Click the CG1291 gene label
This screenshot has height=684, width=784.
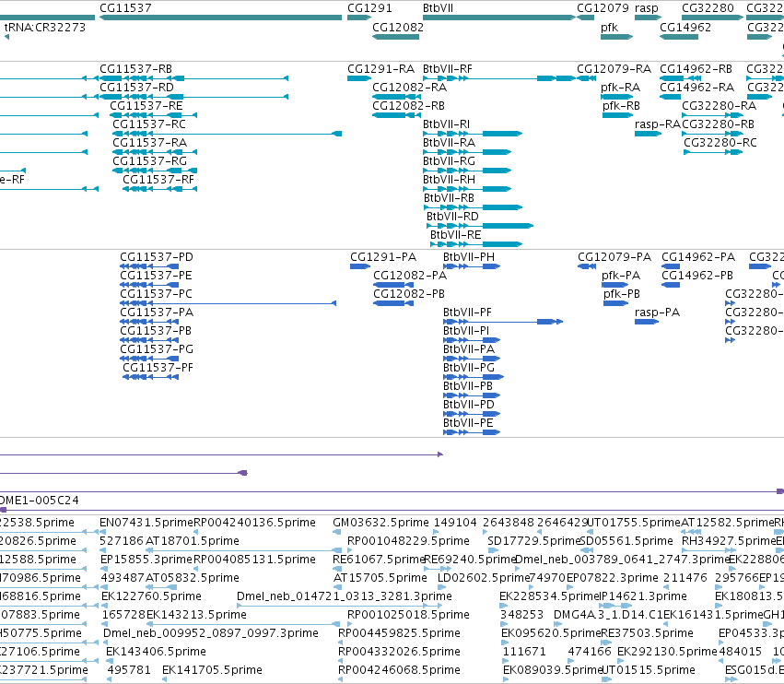369,8
